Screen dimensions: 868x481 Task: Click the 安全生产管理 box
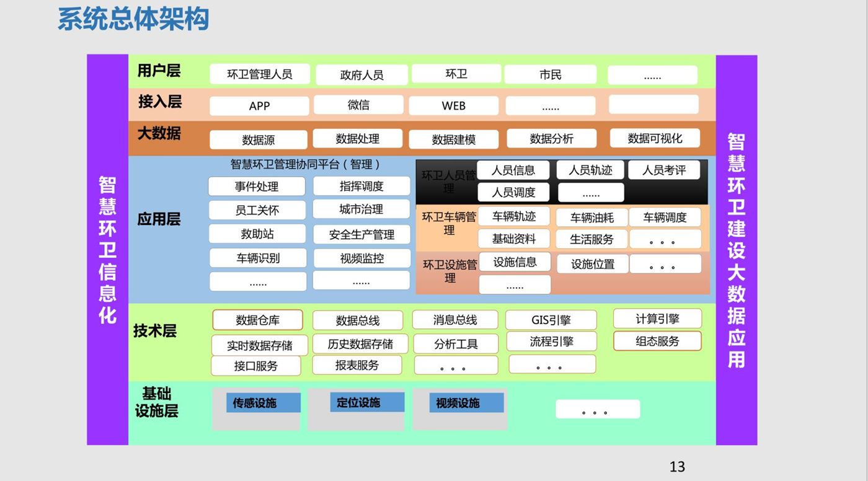click(362, 234)
